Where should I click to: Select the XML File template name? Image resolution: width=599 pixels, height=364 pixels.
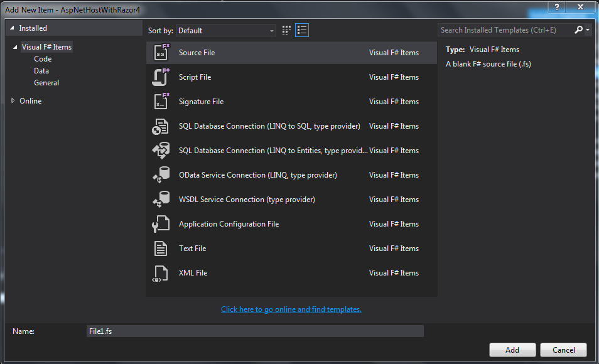click(x=193, y=273)
